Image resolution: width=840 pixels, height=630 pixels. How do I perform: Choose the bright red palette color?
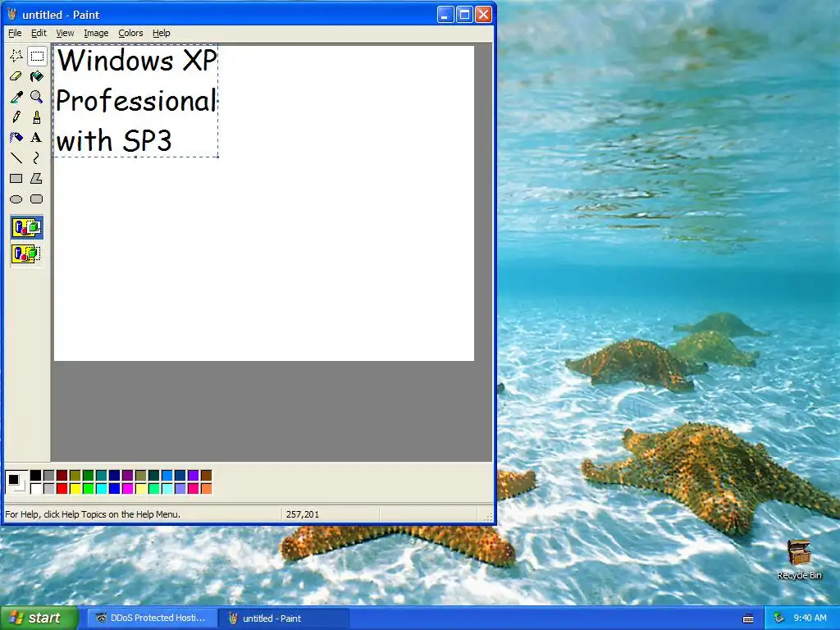(62, 488)
